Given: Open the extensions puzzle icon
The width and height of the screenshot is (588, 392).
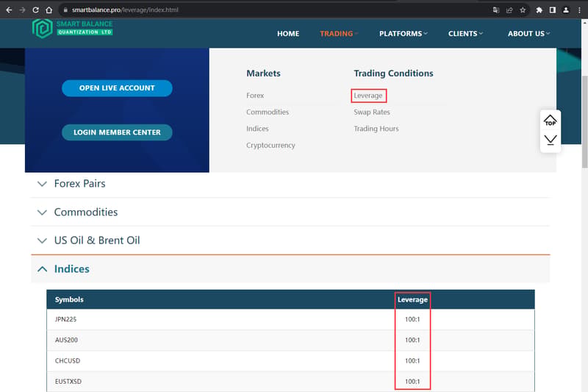Looking at the screenshot, I should pos(539,10).
